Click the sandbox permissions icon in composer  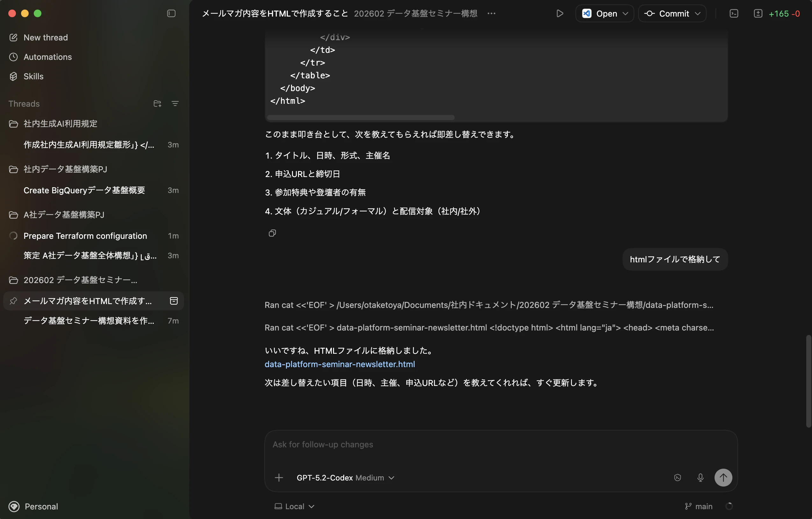click(677, 478)
